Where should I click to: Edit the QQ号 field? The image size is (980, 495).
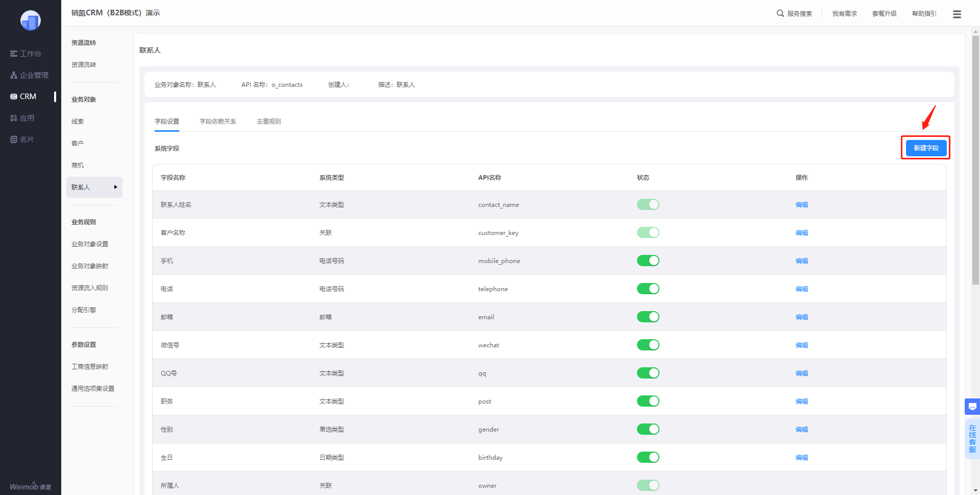[x=802, y=373]
